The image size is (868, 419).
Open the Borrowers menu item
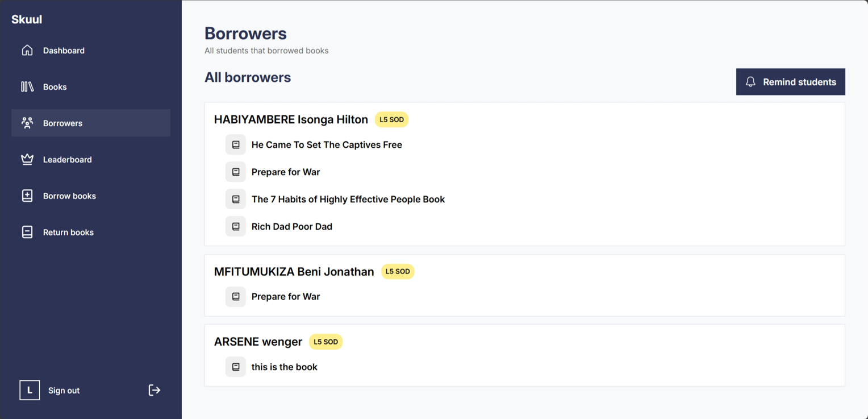point(62,123)
